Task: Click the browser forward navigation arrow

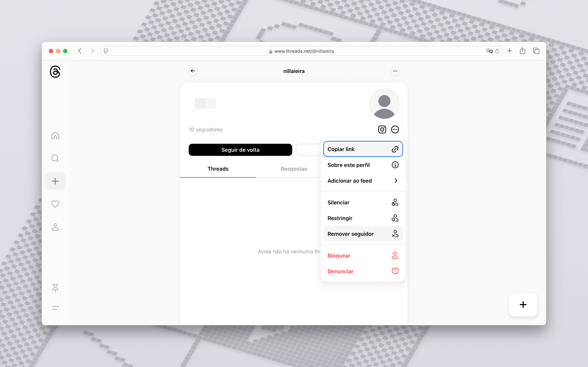Action: click(x=92, y=51)
